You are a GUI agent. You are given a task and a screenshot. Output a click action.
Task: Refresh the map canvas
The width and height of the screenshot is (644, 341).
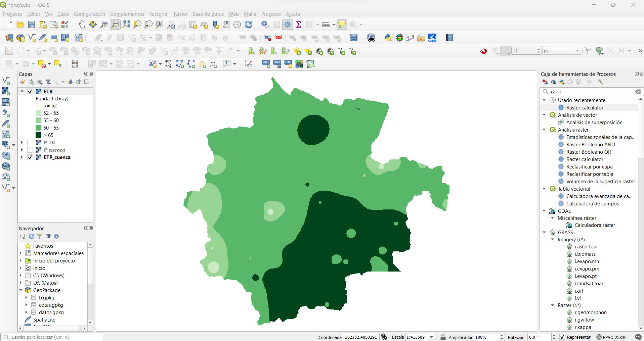pos(248,25)
